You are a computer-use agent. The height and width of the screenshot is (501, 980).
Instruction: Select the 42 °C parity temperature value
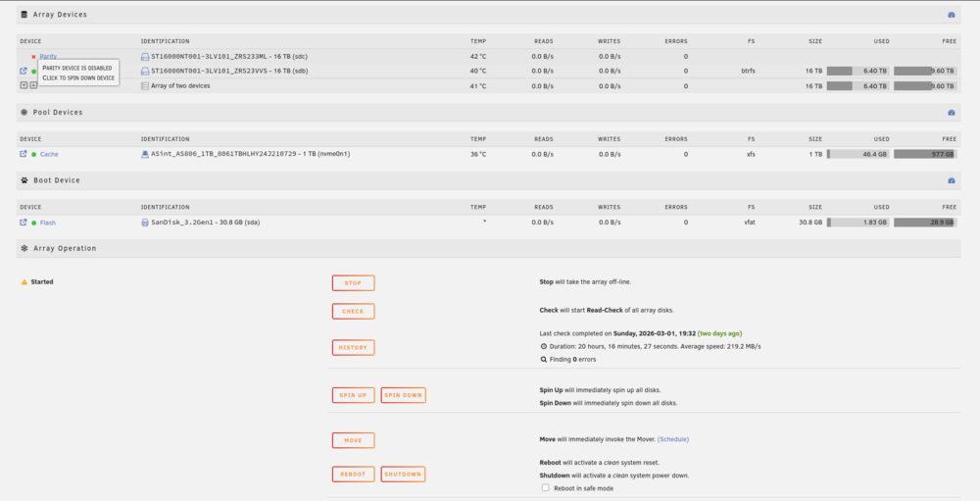pyautogui.click(x=478, y=56)
